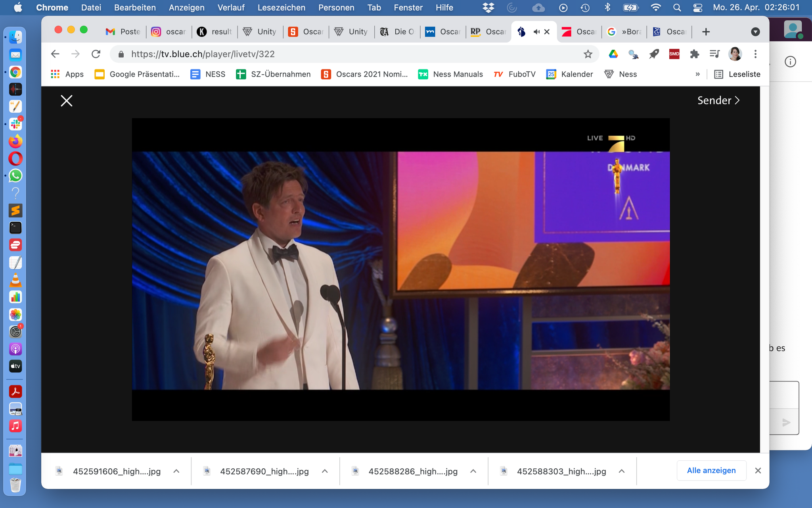
Task: Close the live TV player overlay
Action: 66,101
